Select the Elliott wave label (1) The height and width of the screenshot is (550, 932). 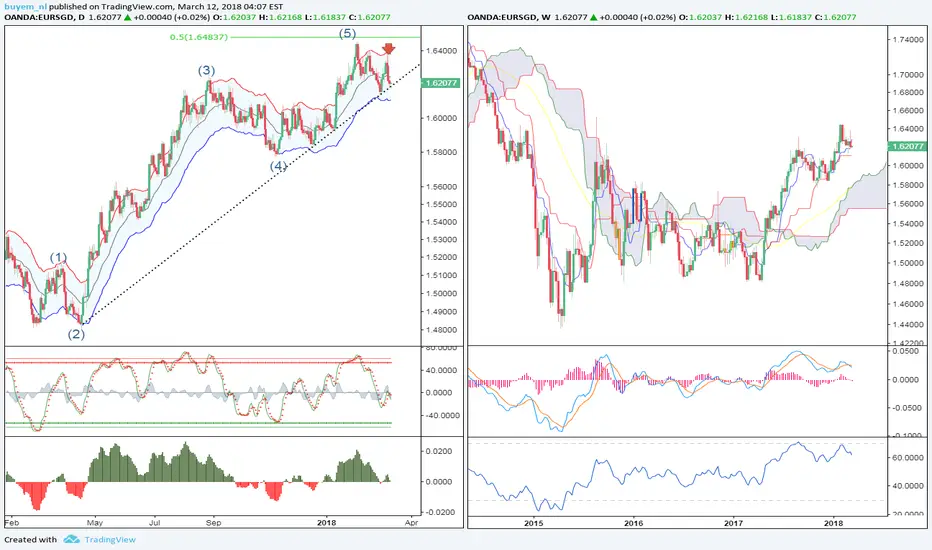tap(58, 257)
